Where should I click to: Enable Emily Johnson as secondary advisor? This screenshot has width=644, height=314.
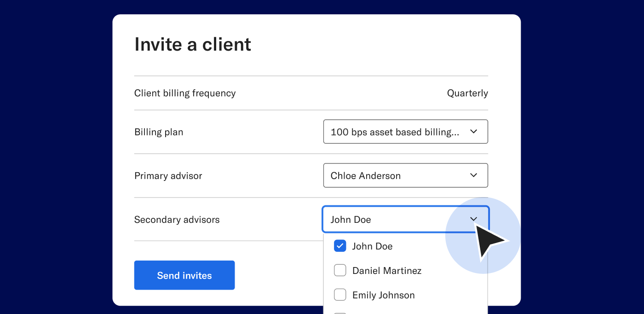pos(340,295)
